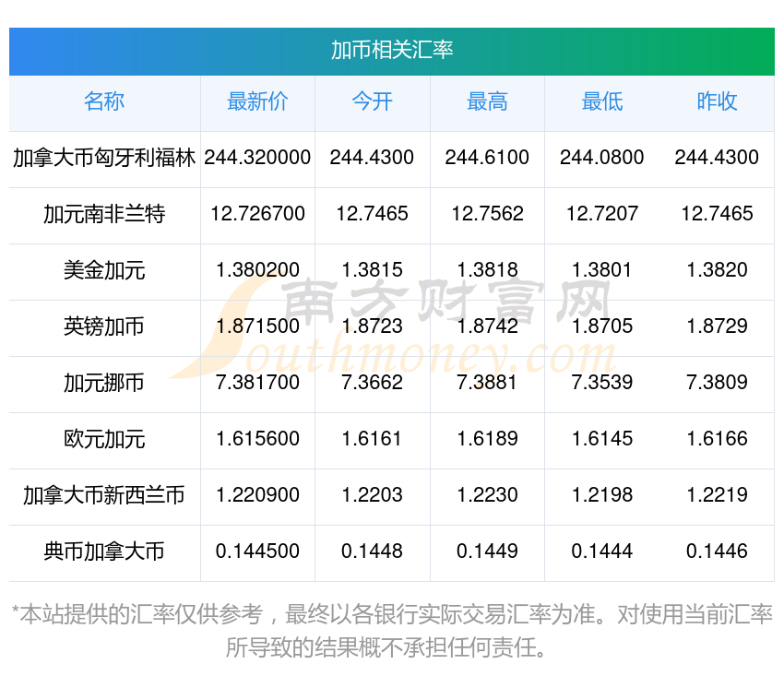Select open value 1.8723
Image resolution: width=784 pixels, height=676 pixels.
(x=372, y=326)
